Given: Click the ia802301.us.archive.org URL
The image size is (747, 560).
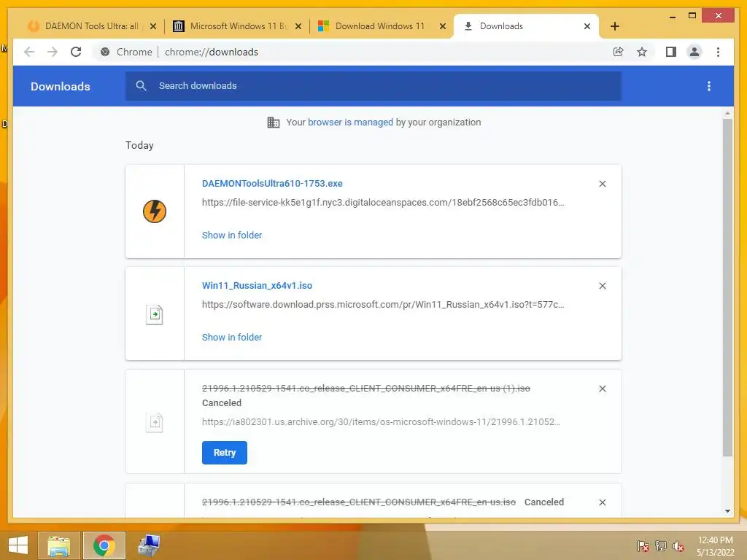Looking at the screenshot, I should (381, 422).
